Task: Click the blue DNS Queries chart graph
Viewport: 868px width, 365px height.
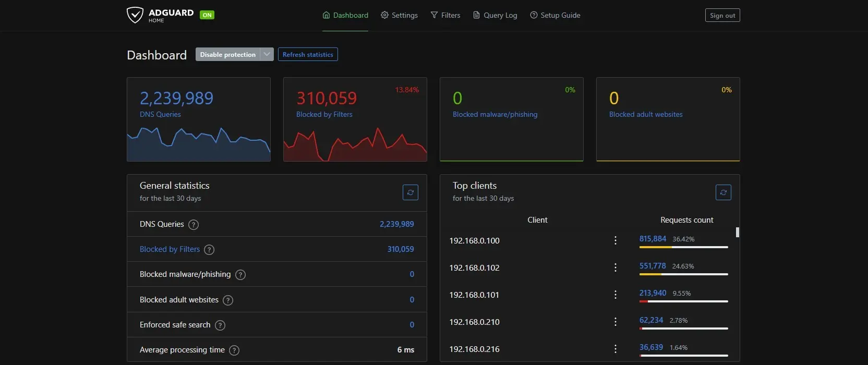Action: coord(199,144)
